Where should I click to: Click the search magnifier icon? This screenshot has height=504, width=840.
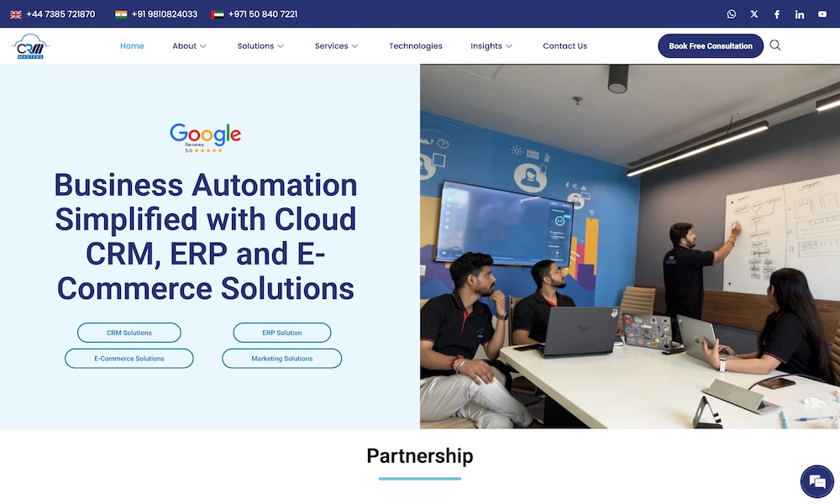(775, 45)
